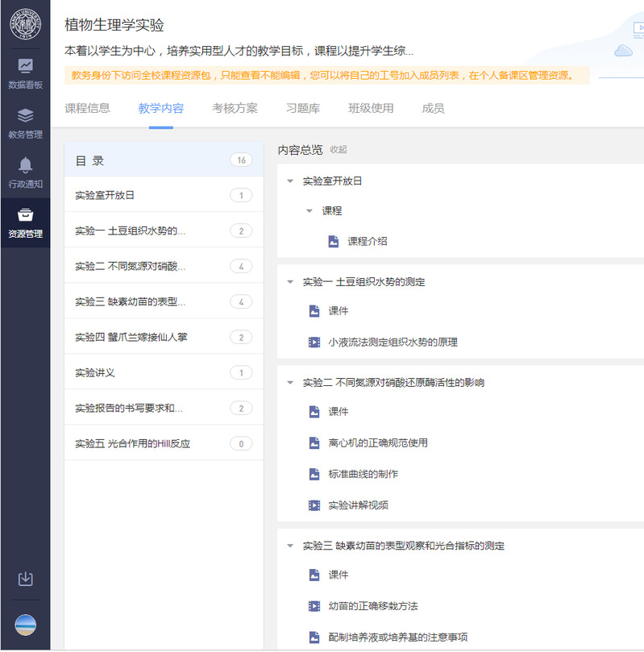Collapse 实验三 缺素幼苗的表型观察 section
This screenshot has height=652, width=644.
coord(290,546)
